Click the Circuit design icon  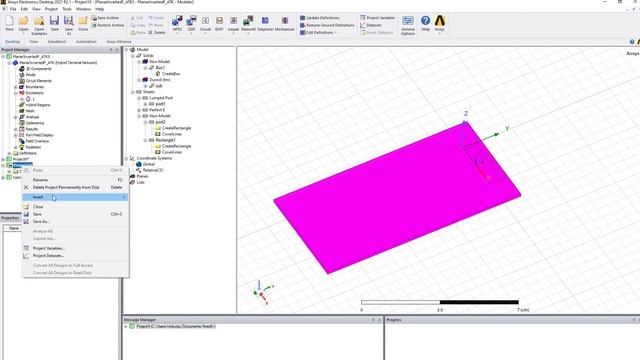click(205, 23)
